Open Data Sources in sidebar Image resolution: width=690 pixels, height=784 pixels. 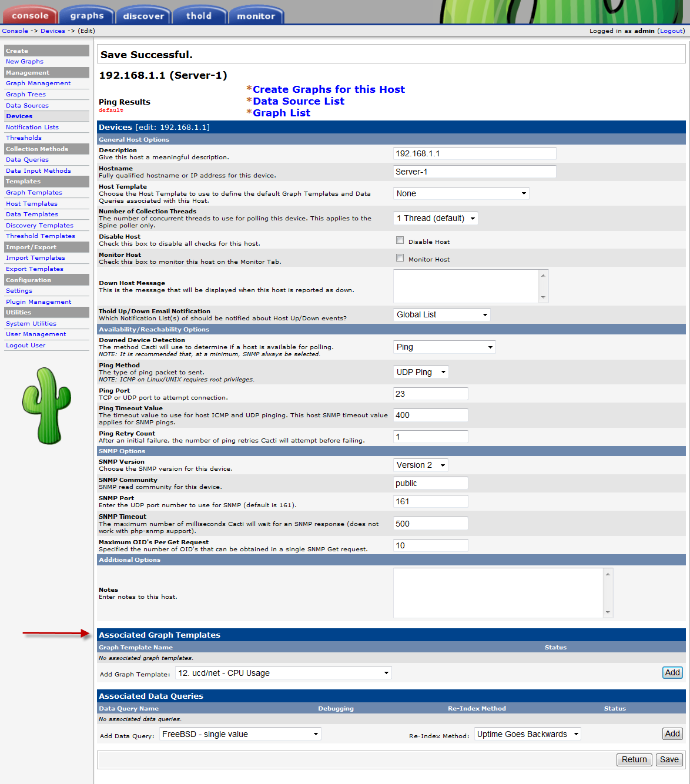coord(27,106)
